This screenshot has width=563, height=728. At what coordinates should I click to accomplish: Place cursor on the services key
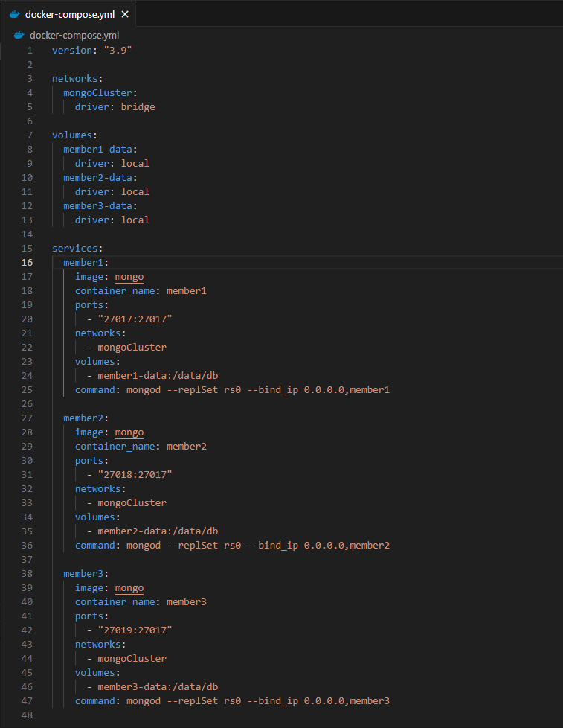[75, 248]
